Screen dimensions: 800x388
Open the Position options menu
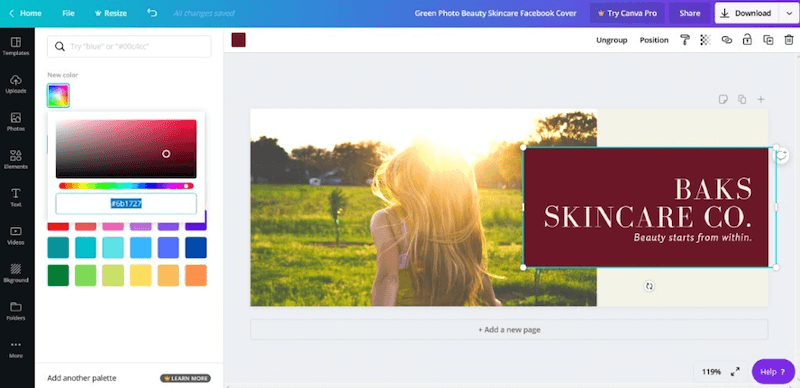(x=654, y=40)
